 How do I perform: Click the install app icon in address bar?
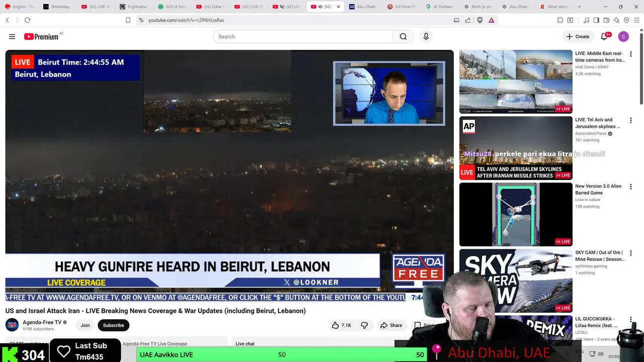click(456, 20)
